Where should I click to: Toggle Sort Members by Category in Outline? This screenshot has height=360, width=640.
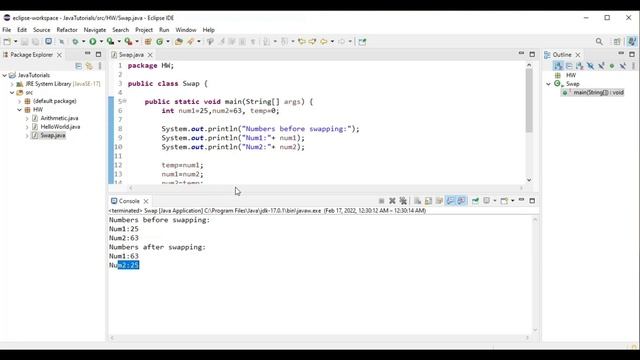point(580,66)
